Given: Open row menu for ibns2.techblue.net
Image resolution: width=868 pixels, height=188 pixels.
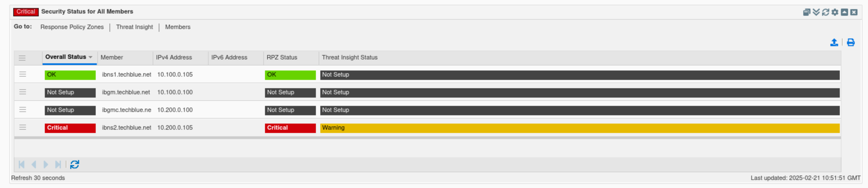Looking at the screenshot, I should pyautogui.click(x=23, y=127).
